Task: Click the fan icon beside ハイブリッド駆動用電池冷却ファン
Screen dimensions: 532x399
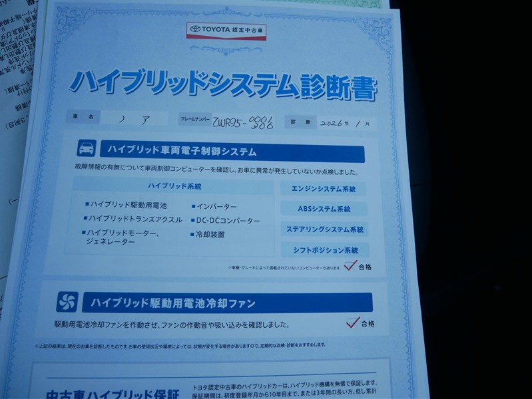Action: coord(67,301)
